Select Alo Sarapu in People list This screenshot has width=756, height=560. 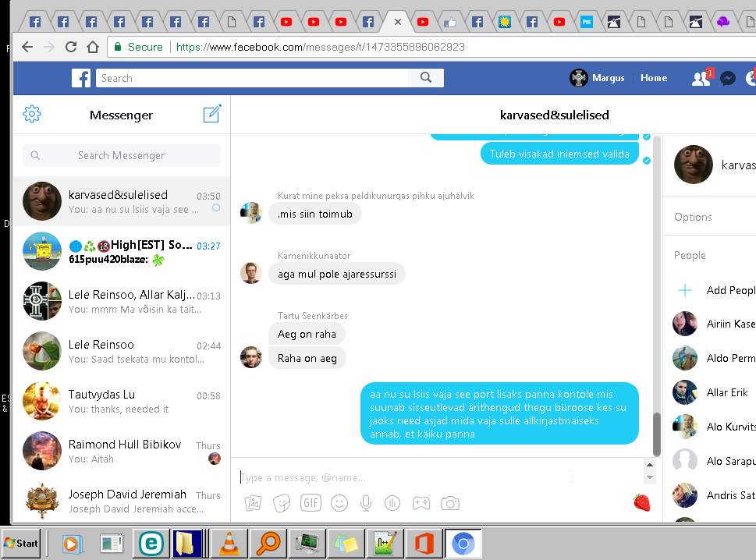click(x=714, y=461)
